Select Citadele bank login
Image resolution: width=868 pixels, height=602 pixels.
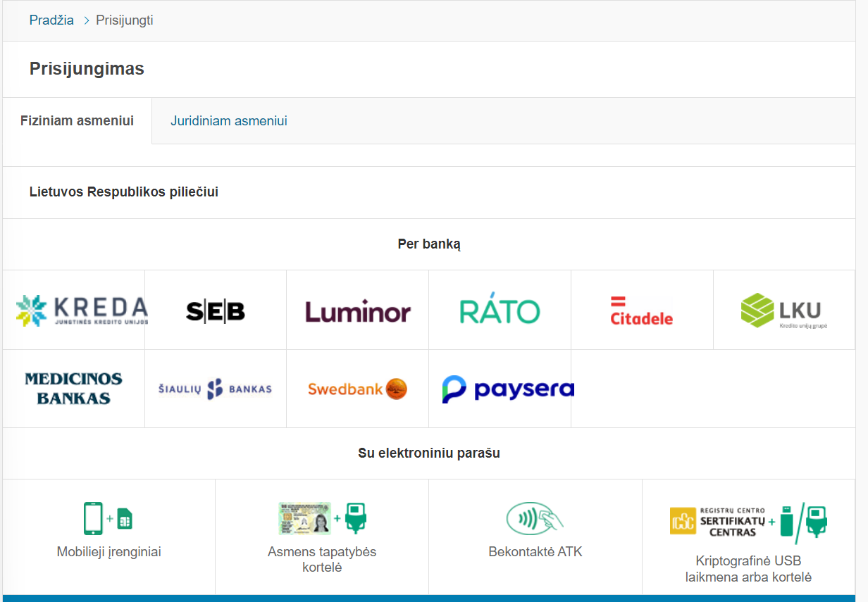(x=642, y=311)
